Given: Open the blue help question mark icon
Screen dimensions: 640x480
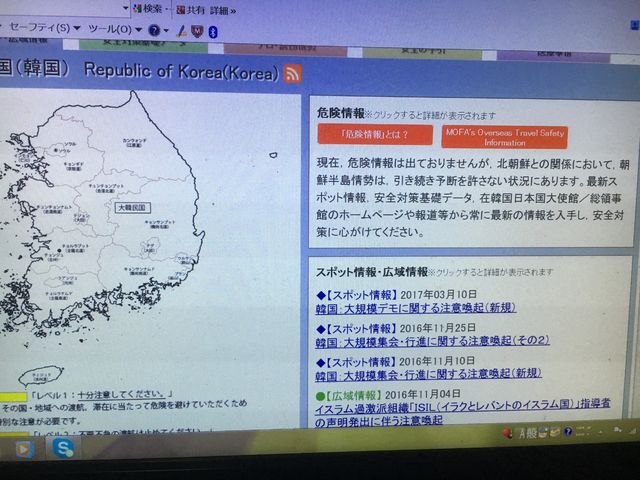Looking at the screenshot, I should [x=153, y=31].
